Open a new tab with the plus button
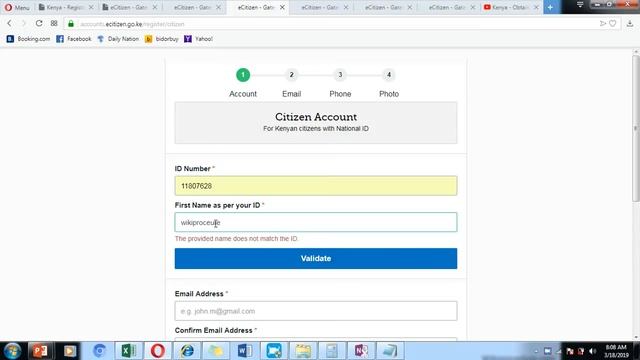 pos(551,7)
